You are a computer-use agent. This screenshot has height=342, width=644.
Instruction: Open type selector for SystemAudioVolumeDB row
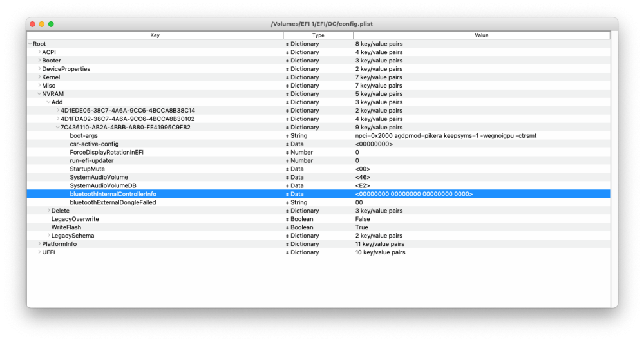(287, 185)
